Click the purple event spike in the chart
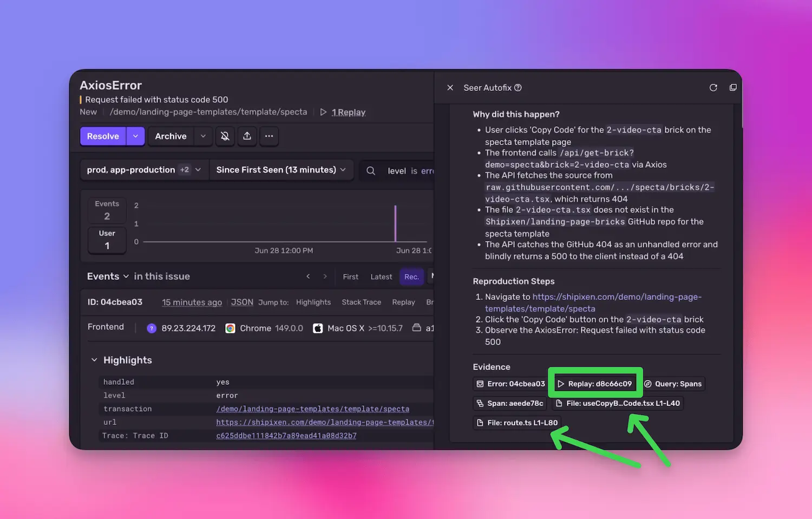 (395, 223)
